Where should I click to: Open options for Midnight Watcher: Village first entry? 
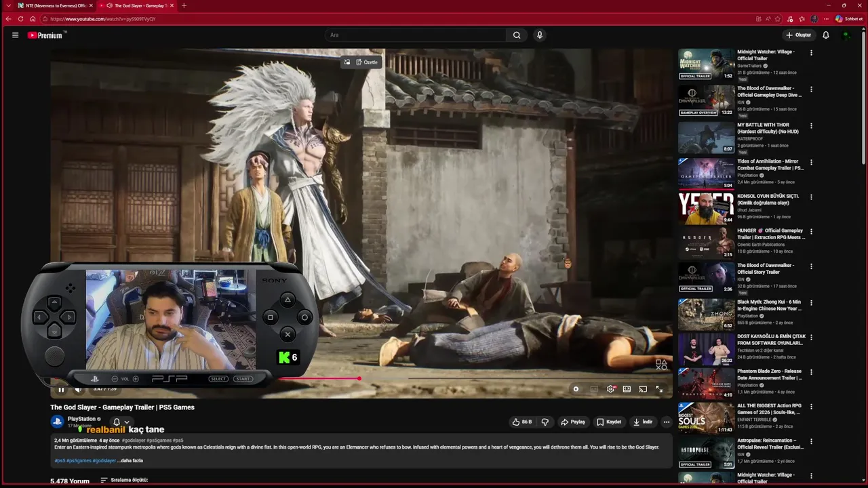point(811,53)
